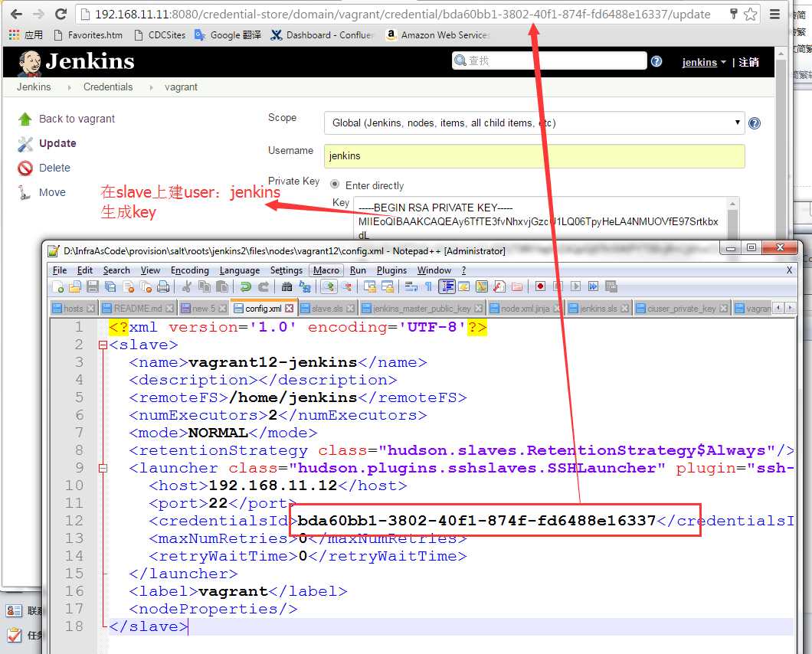
Task: Close the config.xml tab
Action: (289, 308)
